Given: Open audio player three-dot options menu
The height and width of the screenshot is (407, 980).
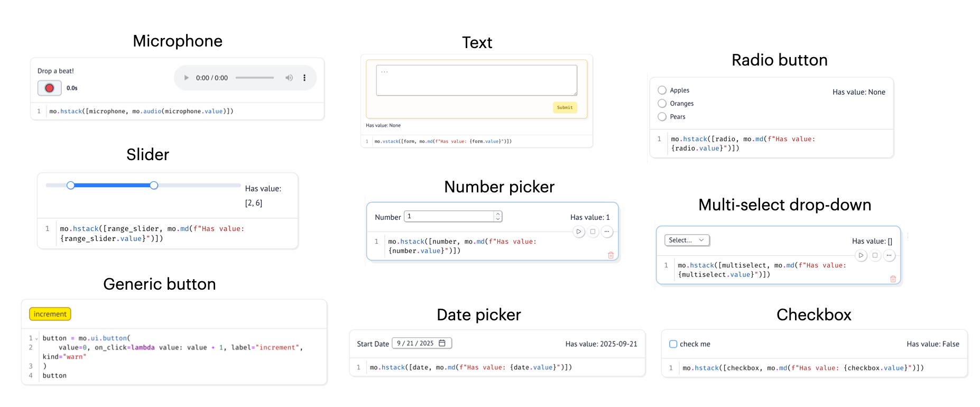Looking at the screenshot, I should coord(304,78).
